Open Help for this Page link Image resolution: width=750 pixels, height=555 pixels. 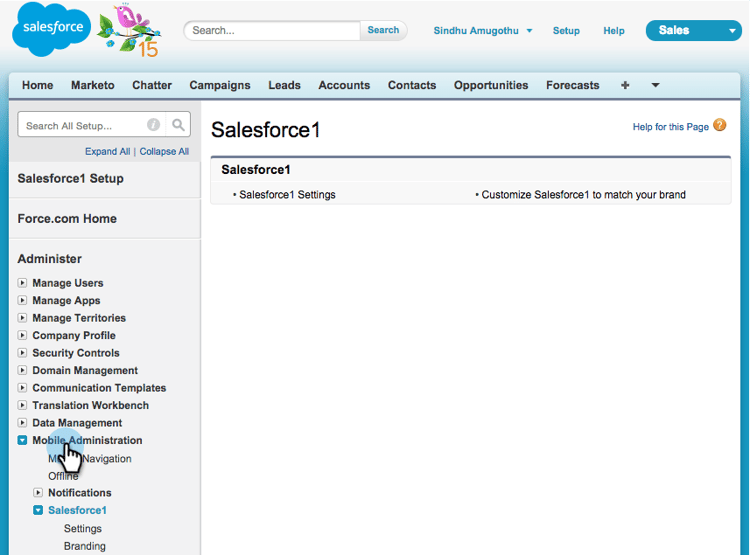pyautogui.click(x=670, y=127)
